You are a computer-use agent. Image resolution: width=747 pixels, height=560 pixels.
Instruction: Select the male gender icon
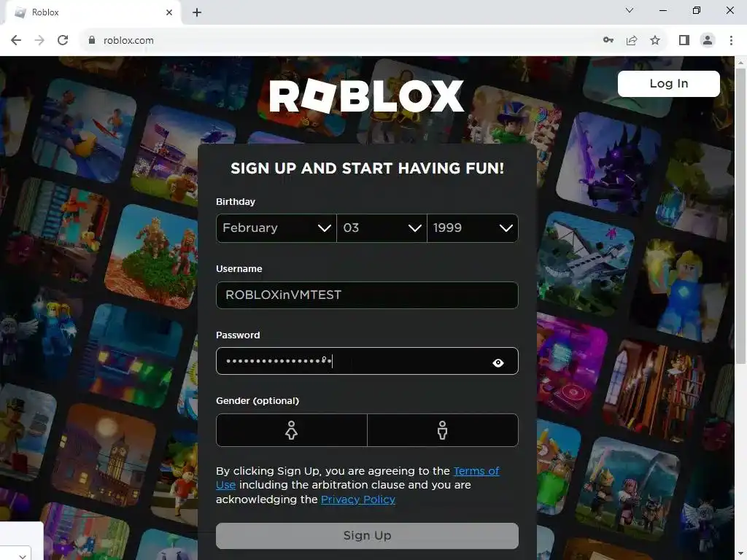coord(443,430)
